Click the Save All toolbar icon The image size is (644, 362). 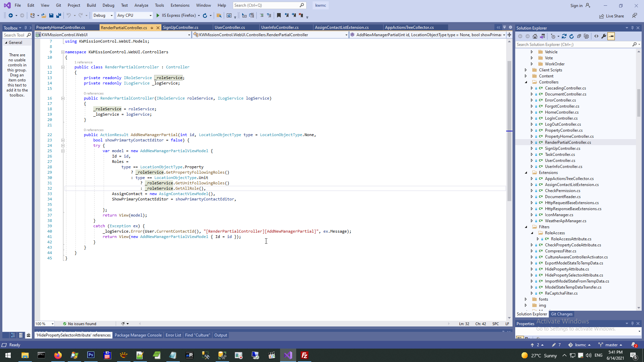pos(59,15)
